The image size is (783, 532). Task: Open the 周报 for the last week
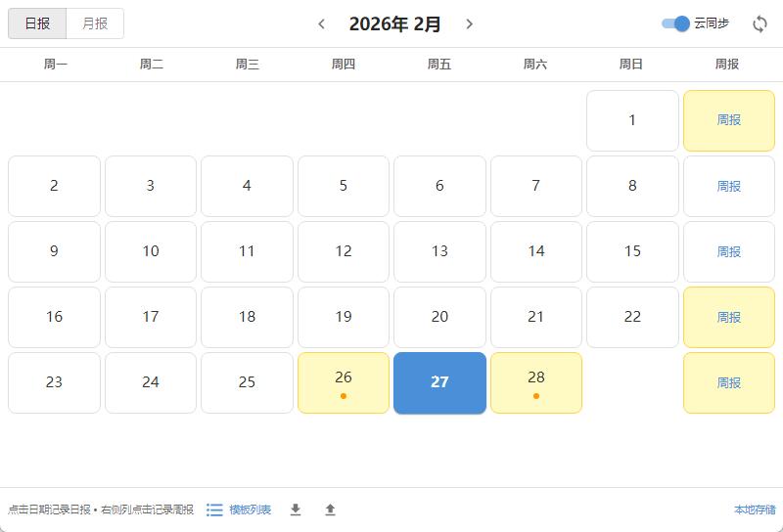[x=729, y=382]
